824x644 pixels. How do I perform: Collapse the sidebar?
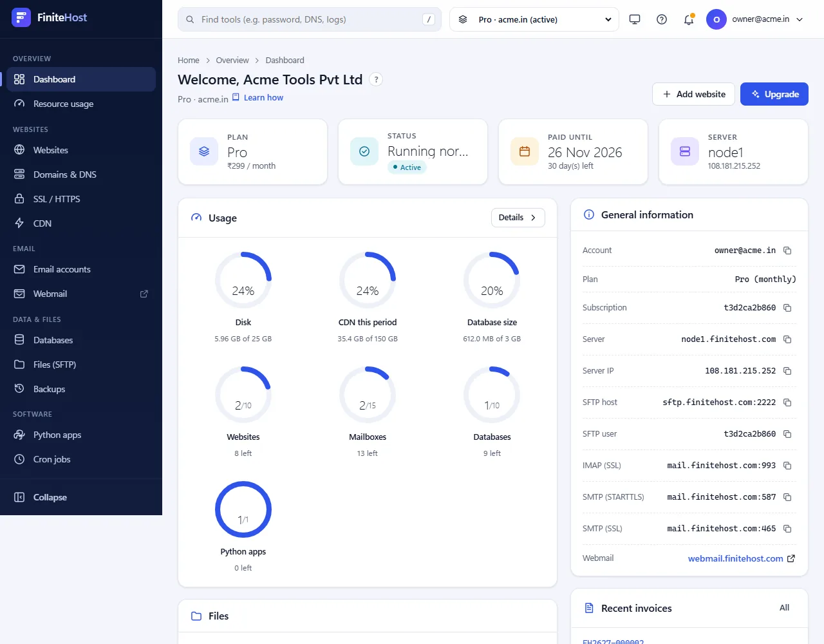click(x=81, y=497)
